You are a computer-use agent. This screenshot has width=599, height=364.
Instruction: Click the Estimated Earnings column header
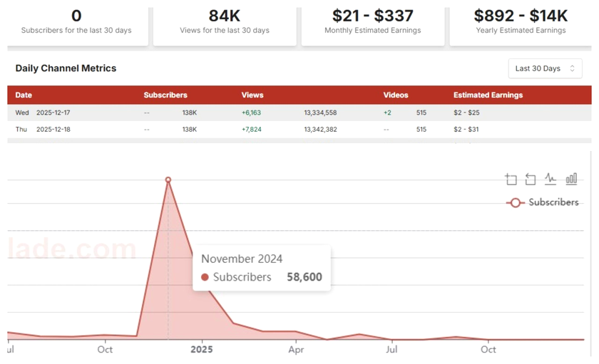(488, 95)
